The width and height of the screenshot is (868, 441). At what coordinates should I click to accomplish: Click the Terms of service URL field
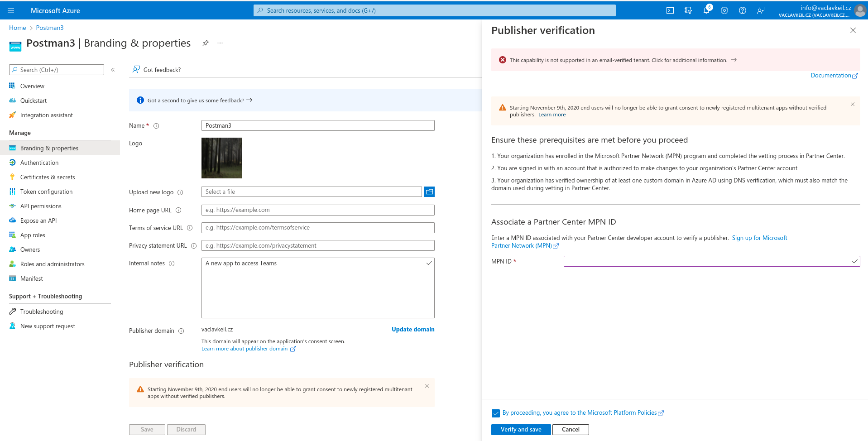click(x=318, y=228)
